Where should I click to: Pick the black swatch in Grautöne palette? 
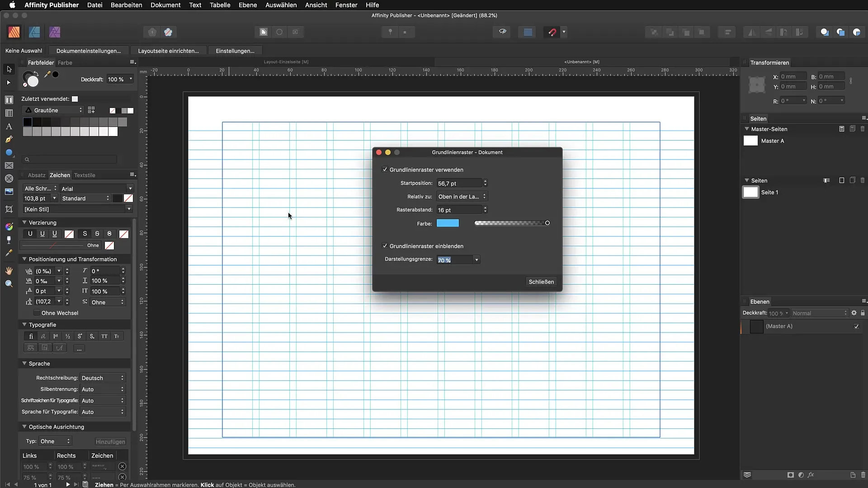tap(28, 122)
